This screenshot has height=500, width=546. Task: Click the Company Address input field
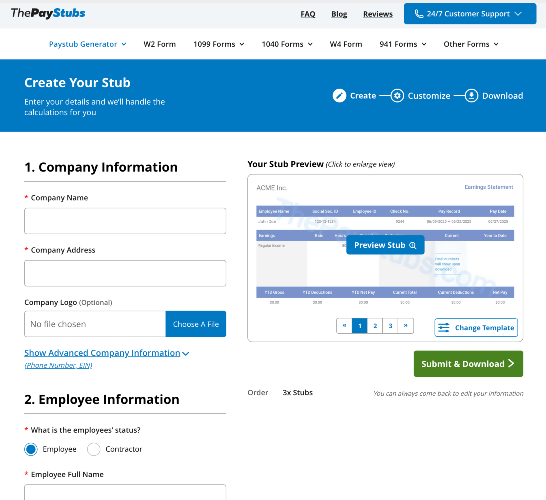point(125,273)
